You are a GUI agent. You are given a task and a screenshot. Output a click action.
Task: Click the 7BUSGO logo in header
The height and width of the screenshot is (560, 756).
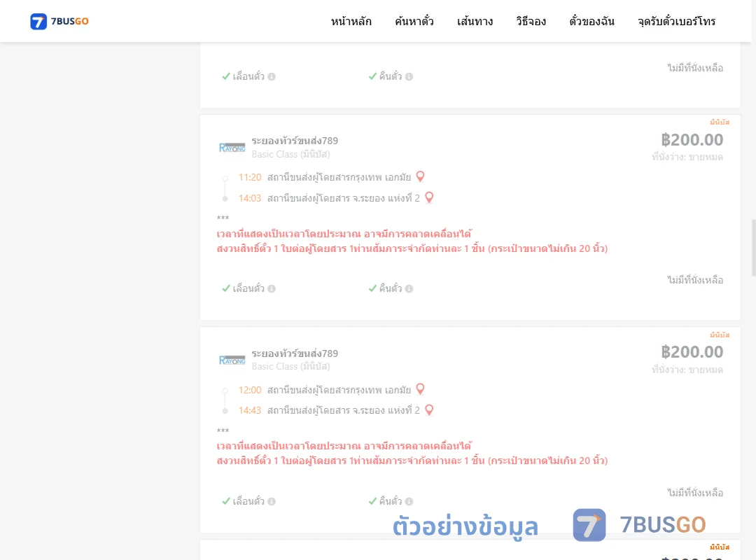coord(59,21)
